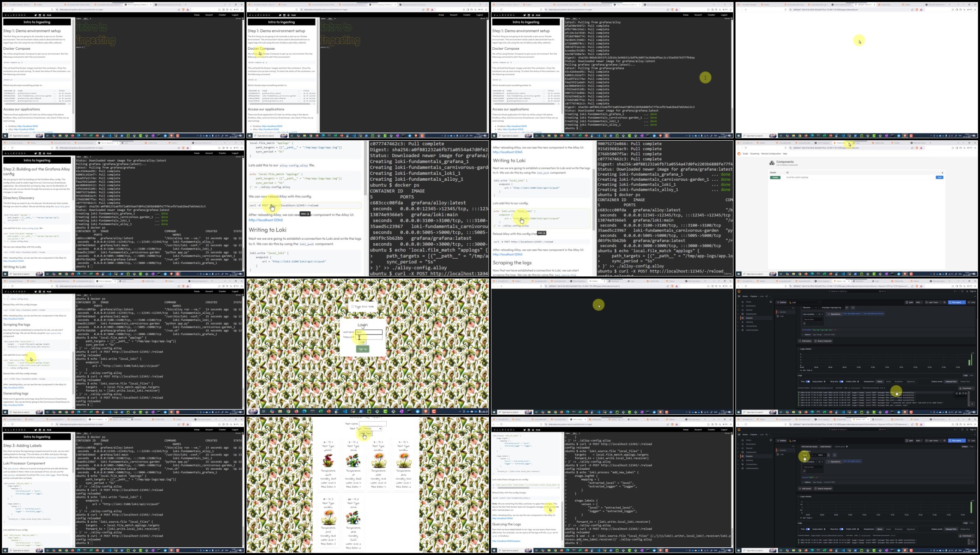The height and width of the screenshot is (555, 980).
Task: Click File Explorer taskbar icon in Login page frame
Action: coord(280,412)
